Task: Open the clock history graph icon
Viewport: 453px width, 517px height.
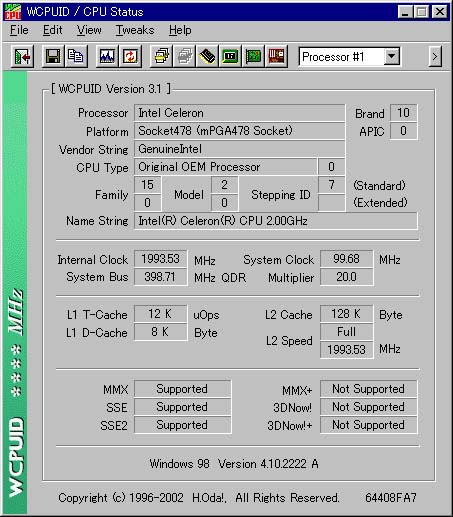Action: click(107, 57)
